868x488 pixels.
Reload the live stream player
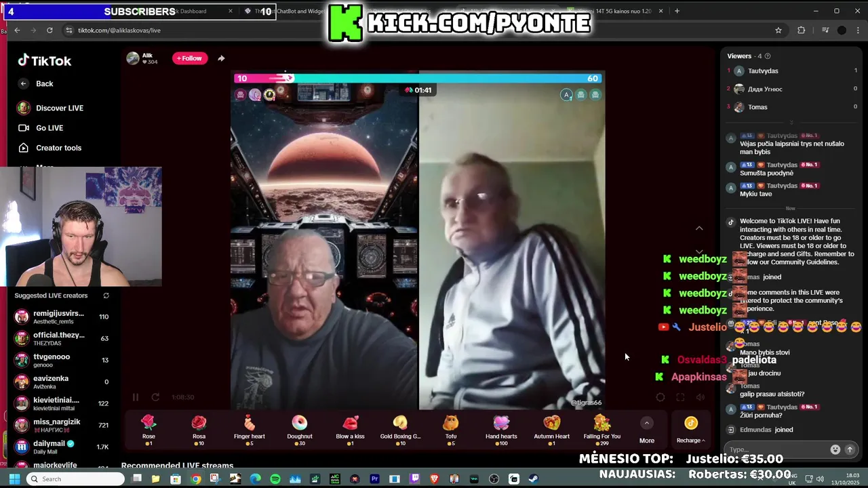(x=155, y=397)
